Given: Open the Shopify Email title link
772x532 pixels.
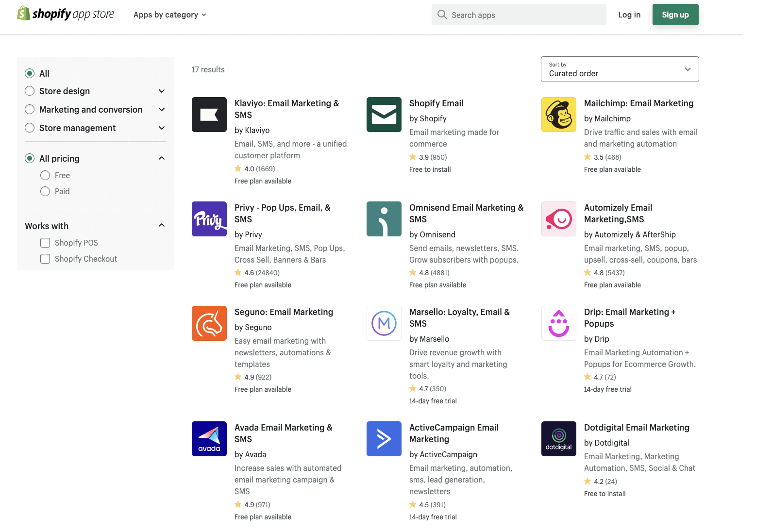Looking at the screenshot, I should pyautogui.click(x=436, y=103).
